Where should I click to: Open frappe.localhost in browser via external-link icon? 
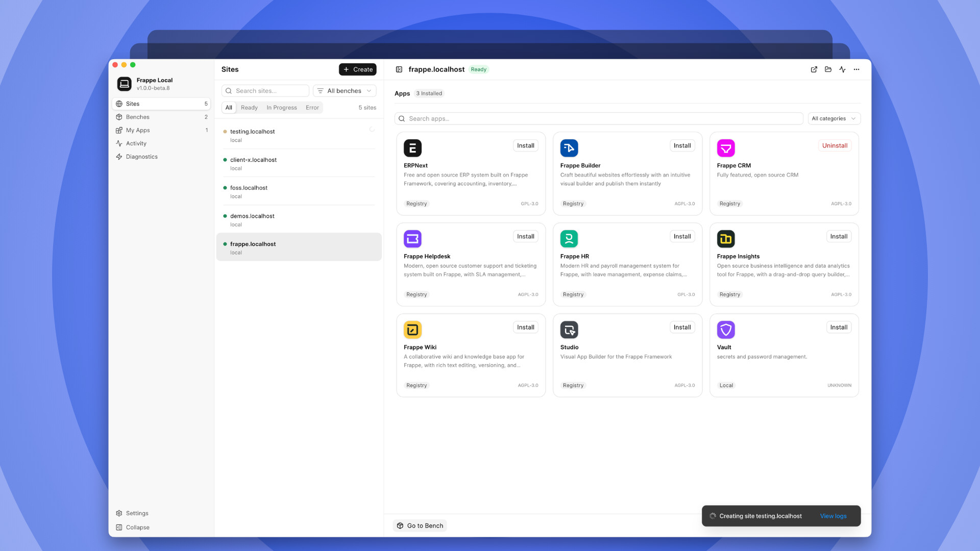(814, 69)
